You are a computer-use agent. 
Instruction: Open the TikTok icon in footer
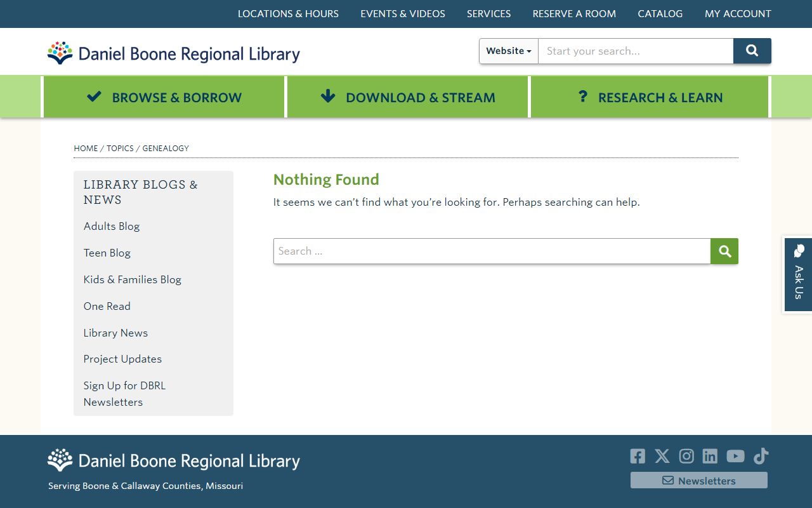point(761,456)
